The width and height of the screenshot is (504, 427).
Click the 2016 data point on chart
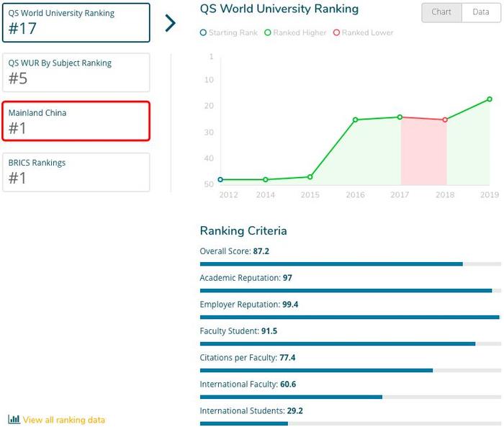point(355,120)
